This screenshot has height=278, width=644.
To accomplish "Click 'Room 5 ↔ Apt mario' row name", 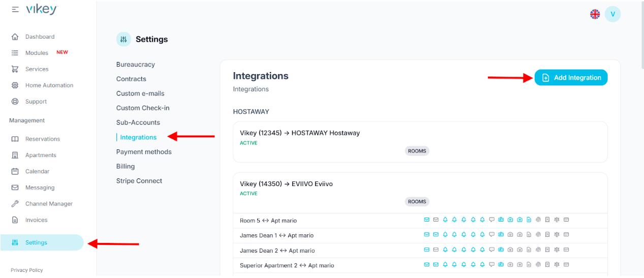I will (x=268, y=221).
